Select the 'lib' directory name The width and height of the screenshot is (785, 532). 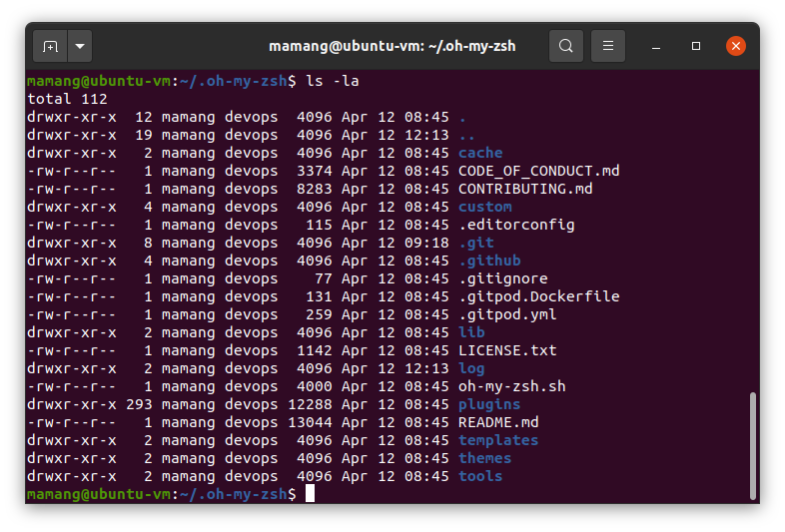(471, 332)
